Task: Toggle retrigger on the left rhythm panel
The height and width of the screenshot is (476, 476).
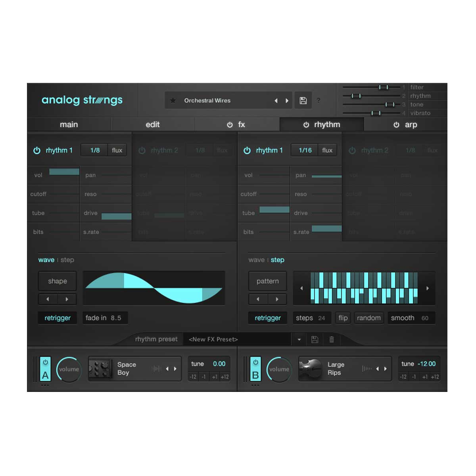Action: pyautogui.click(x=57, y=318)
